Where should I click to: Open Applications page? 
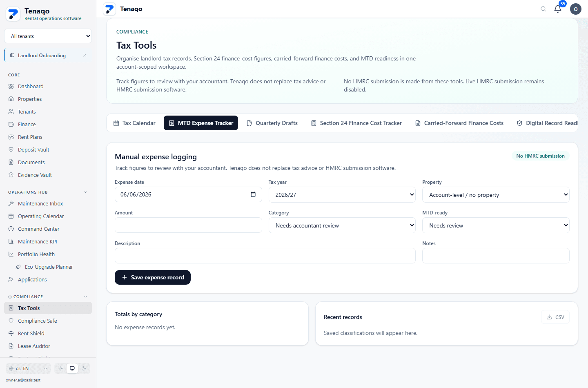pyautogui.click(x=48, y=280)
